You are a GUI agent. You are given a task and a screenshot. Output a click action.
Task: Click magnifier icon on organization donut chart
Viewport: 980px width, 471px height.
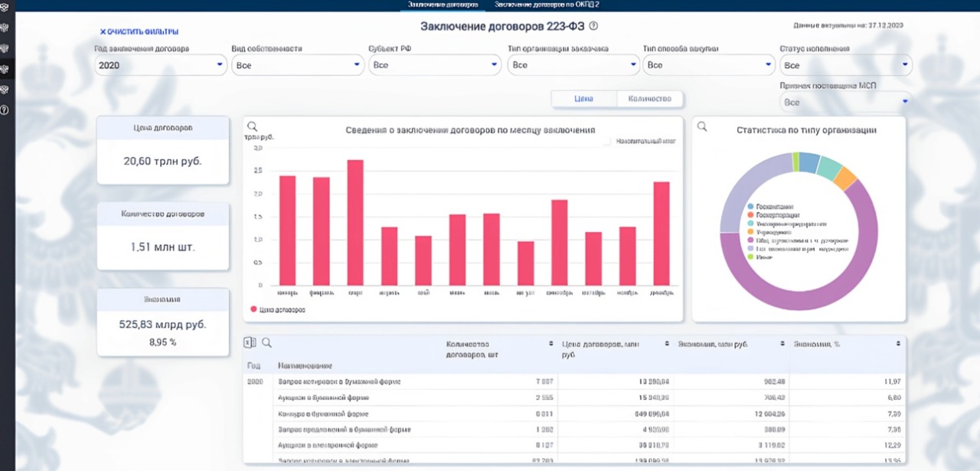coord(701,126)
